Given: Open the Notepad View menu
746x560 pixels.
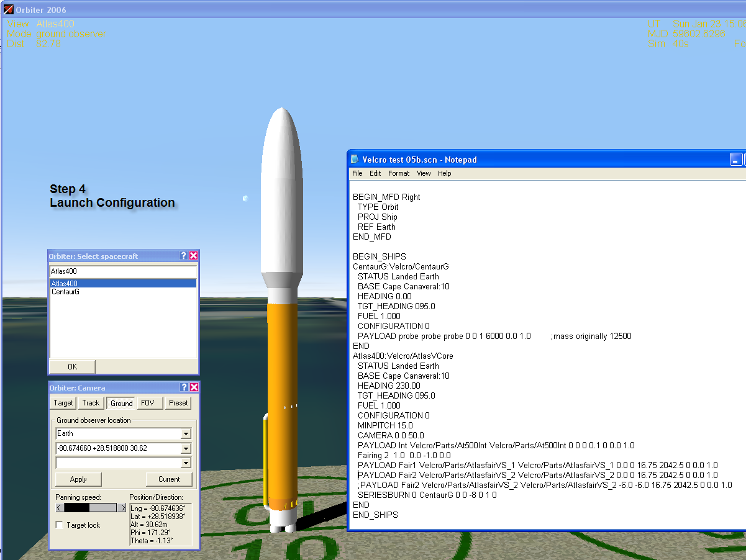Looking at the screenshot, I should 424,173.
